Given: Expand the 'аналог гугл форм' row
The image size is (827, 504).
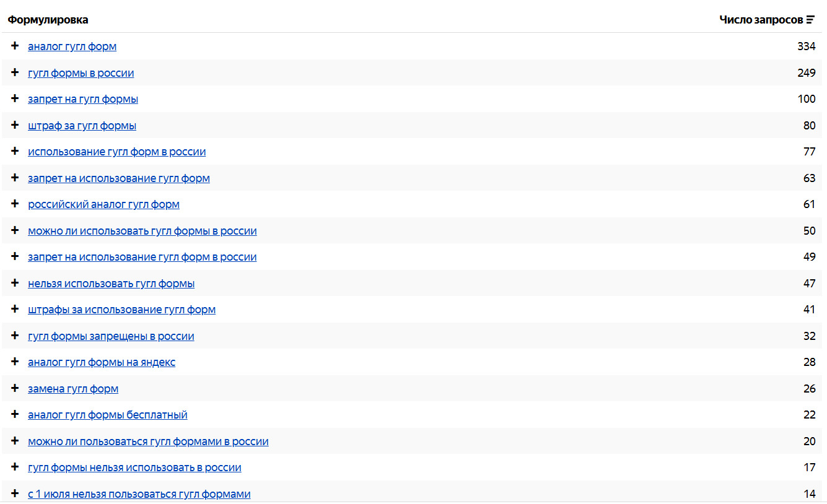Looking at the screenshot, I should click(x=15, y=46).
